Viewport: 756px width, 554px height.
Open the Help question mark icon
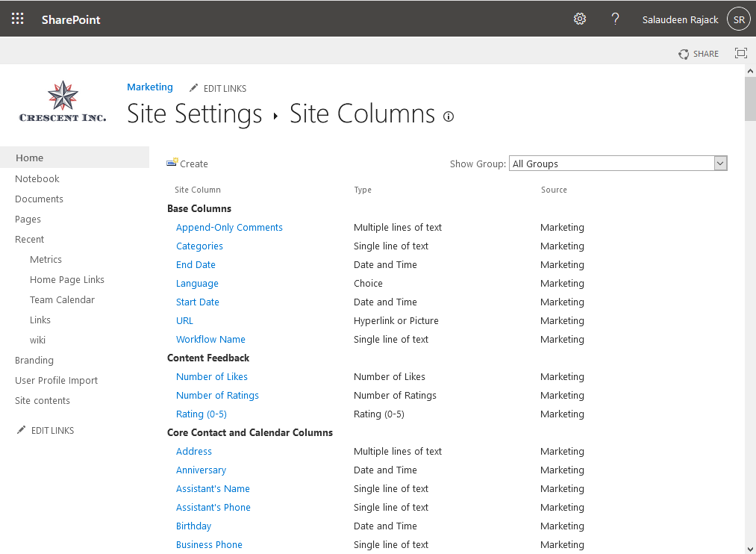point(615,19)
